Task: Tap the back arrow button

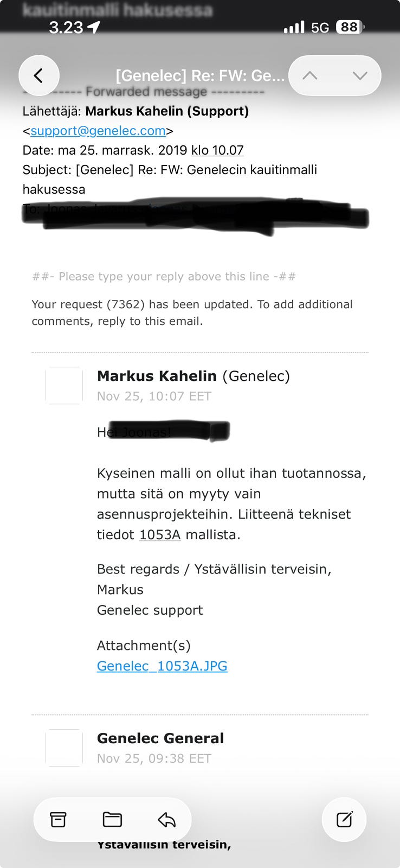Action: [x=39, y=75]
